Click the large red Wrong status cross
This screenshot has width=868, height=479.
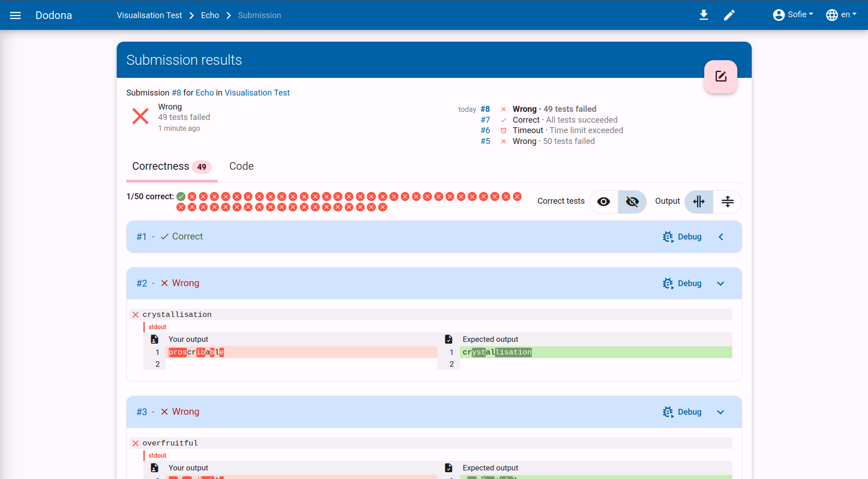(x=140, y=116)
